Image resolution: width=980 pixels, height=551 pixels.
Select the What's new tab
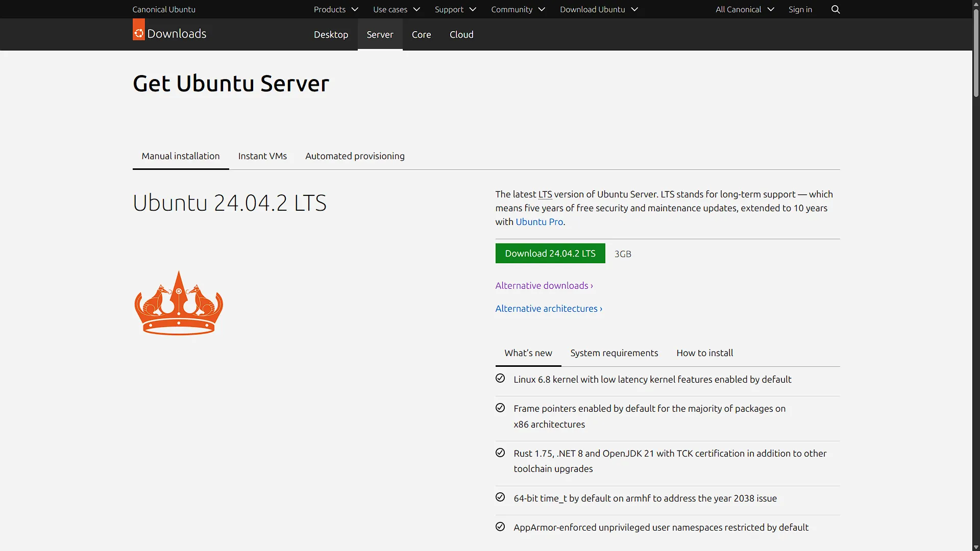528,353
